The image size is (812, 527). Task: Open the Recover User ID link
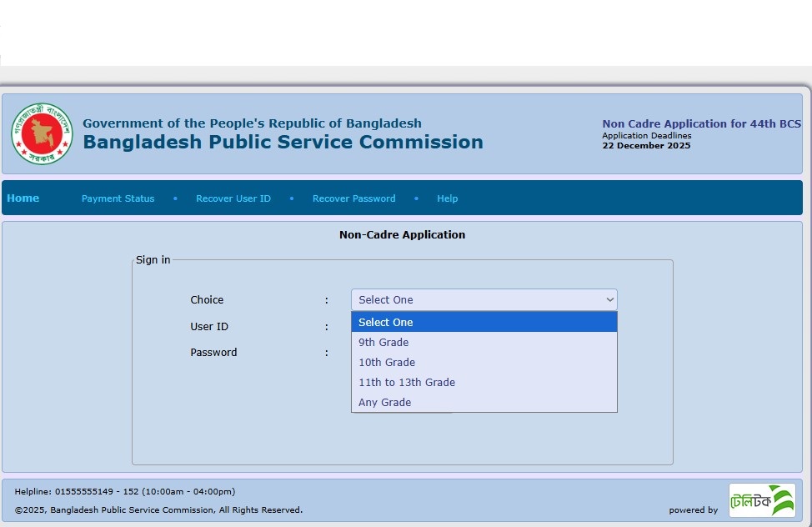click(x=233, y=198)
